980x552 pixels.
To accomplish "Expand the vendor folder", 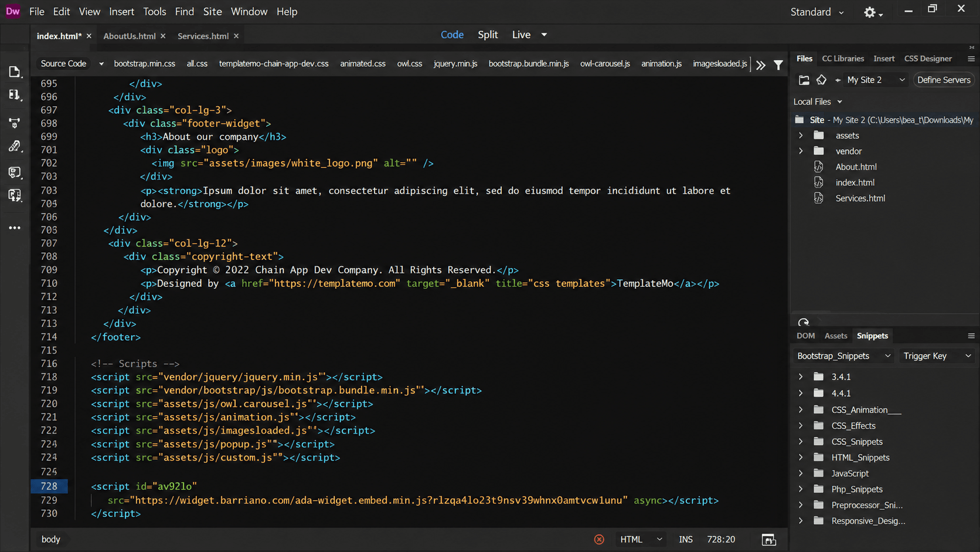I will (801, 151).
